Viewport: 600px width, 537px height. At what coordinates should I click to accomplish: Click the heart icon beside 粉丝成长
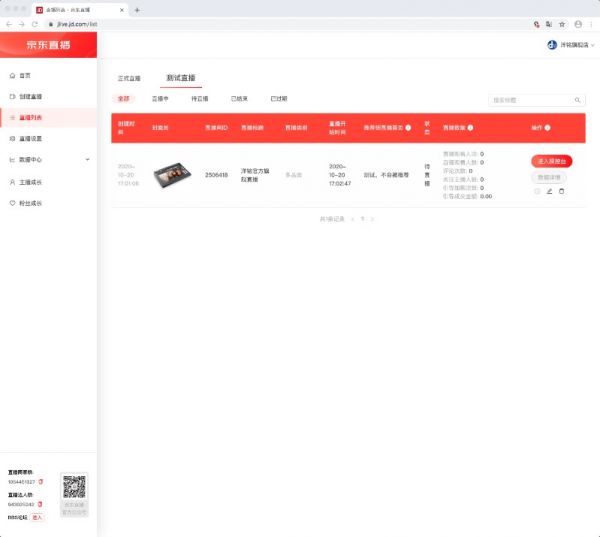click(x=12, y=203)
